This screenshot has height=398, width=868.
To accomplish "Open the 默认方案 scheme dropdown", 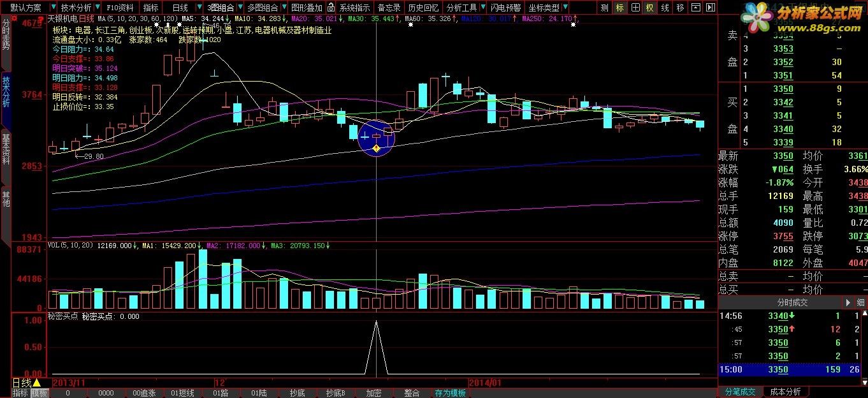I will tap(30, 8).
